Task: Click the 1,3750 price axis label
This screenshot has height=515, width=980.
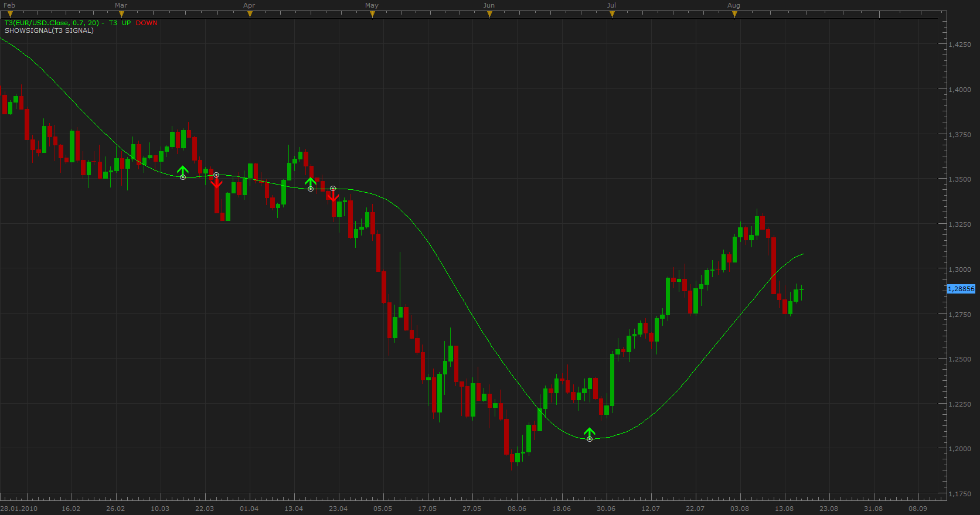Action: 960,135
